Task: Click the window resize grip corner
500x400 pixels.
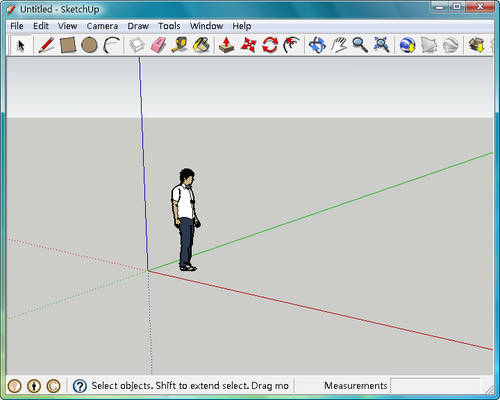Action: coord(489,389)
